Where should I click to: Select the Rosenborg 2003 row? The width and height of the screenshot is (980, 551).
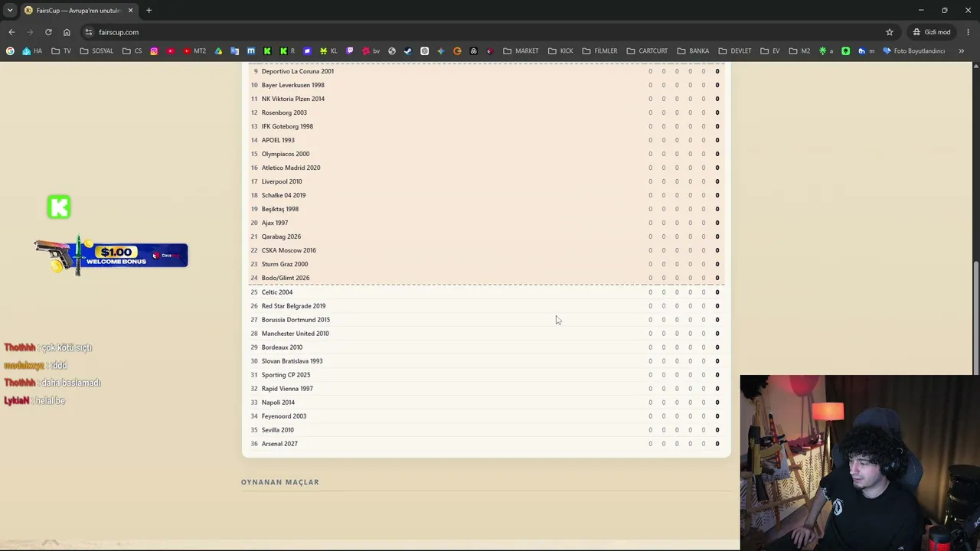[486, 112]
